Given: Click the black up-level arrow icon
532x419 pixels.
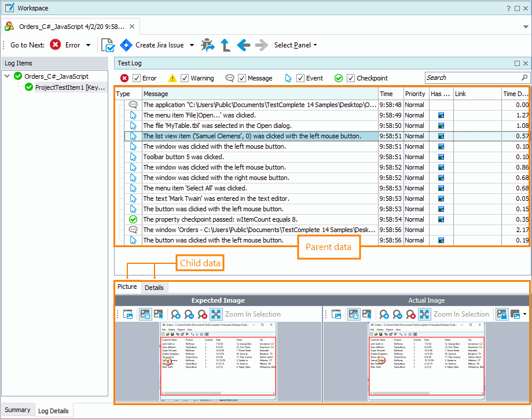Looking at the screenshot, I should tap(226, 45).
